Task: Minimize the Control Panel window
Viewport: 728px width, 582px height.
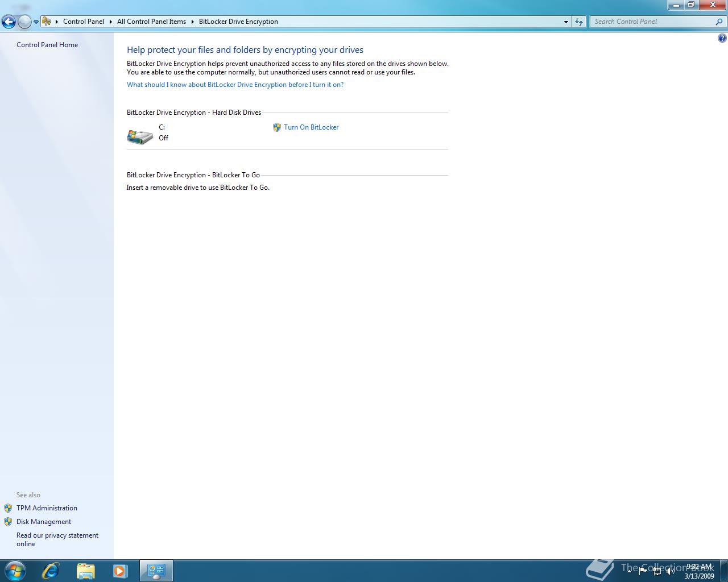Action: tap(676, 5)
